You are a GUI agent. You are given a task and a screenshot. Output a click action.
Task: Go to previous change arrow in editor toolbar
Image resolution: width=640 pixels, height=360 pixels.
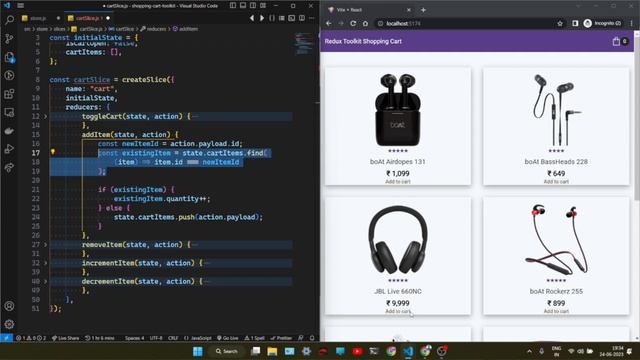click(252, 18)
